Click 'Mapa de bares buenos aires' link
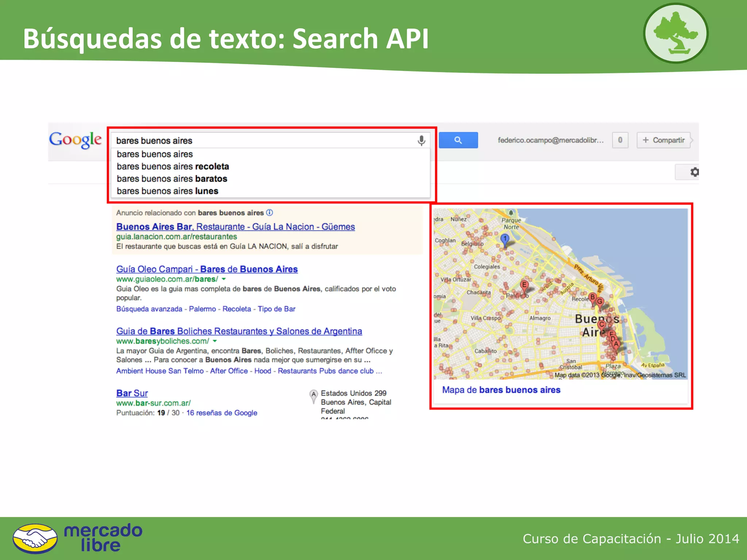 (x=501, y=390)
